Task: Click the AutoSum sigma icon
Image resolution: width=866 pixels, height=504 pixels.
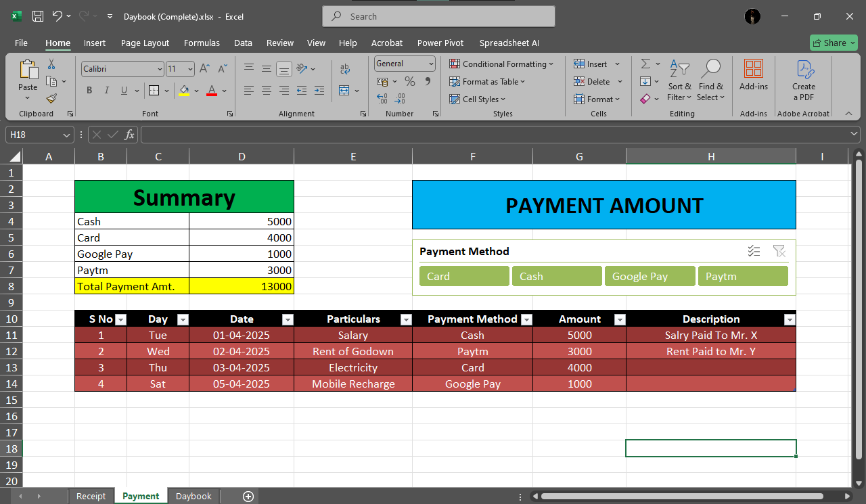Action: click(x=645, y=64)
